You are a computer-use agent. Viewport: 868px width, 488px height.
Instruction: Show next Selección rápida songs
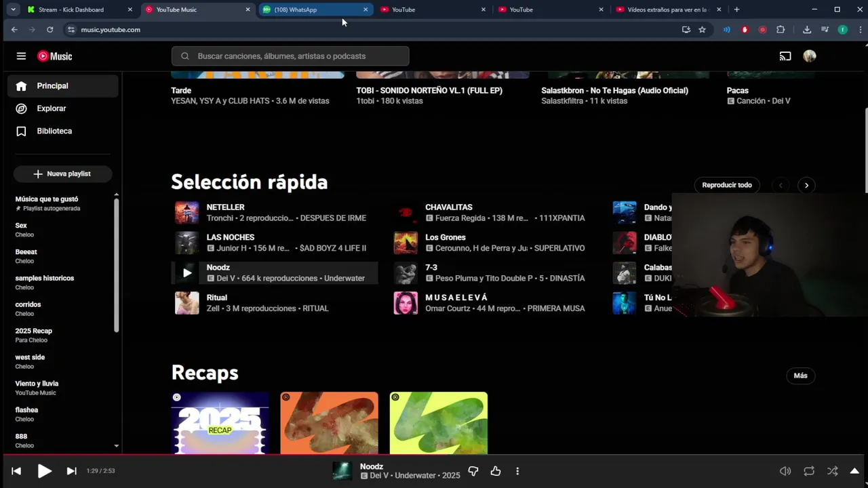(806, 185)
